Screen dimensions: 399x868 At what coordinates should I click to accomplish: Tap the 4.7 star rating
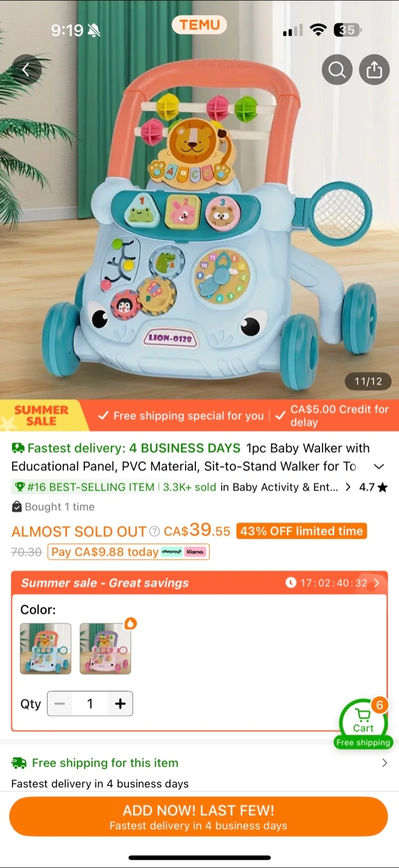click(373, 487)
